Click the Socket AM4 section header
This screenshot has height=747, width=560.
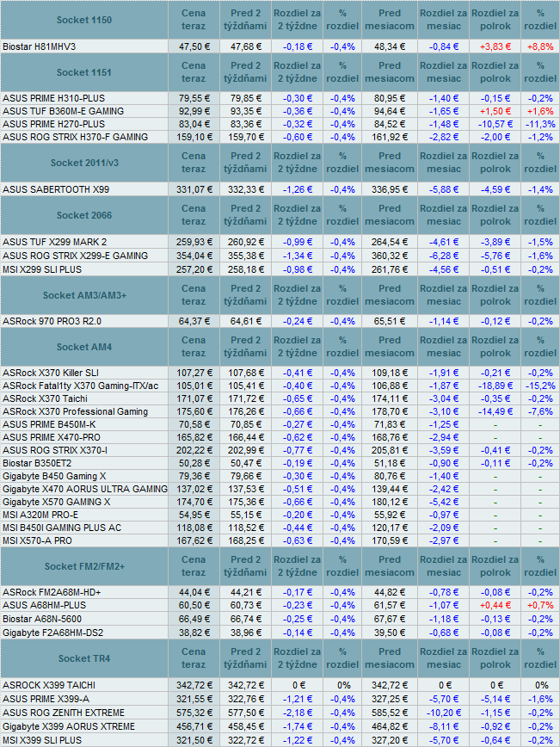pos(83,347)
